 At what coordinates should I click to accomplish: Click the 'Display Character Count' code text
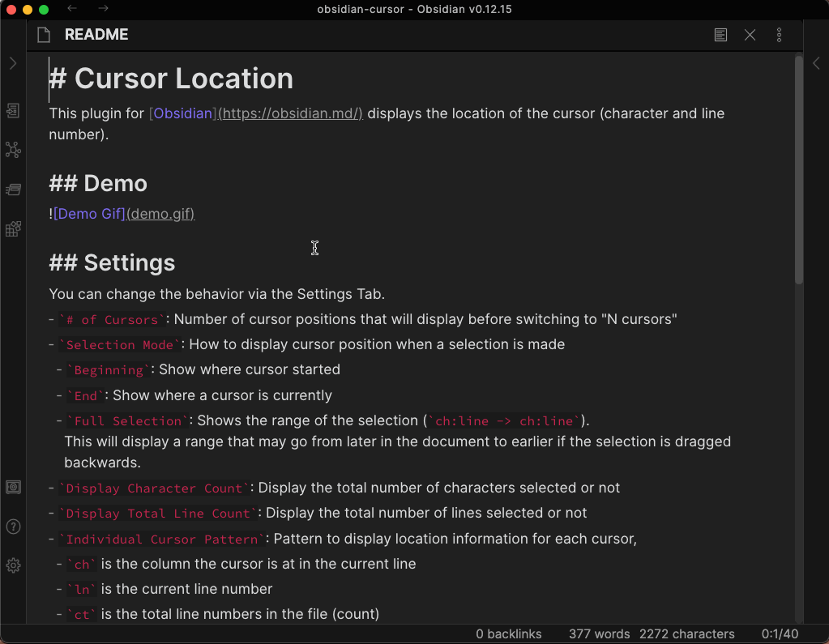click(154, 488)
